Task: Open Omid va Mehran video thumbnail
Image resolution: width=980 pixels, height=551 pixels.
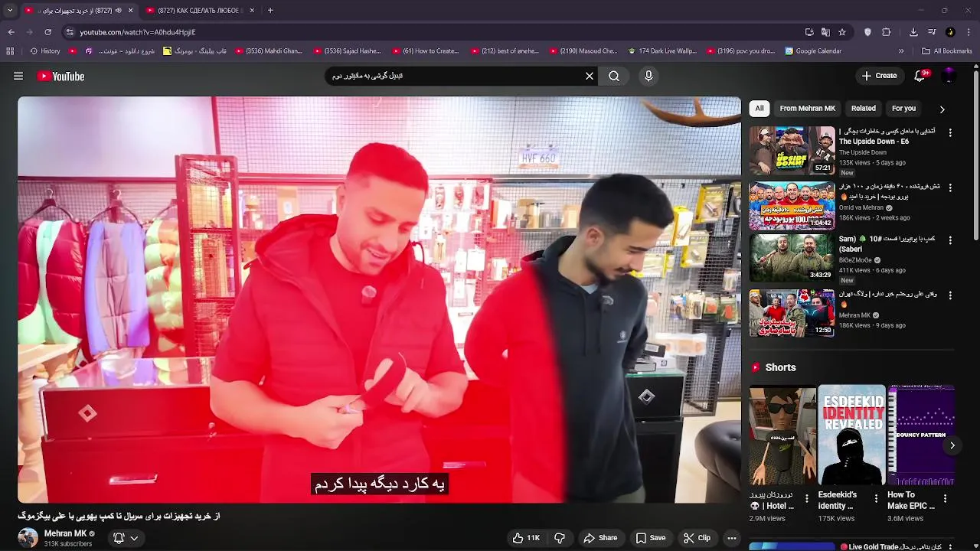Action: tap(792, 205)
